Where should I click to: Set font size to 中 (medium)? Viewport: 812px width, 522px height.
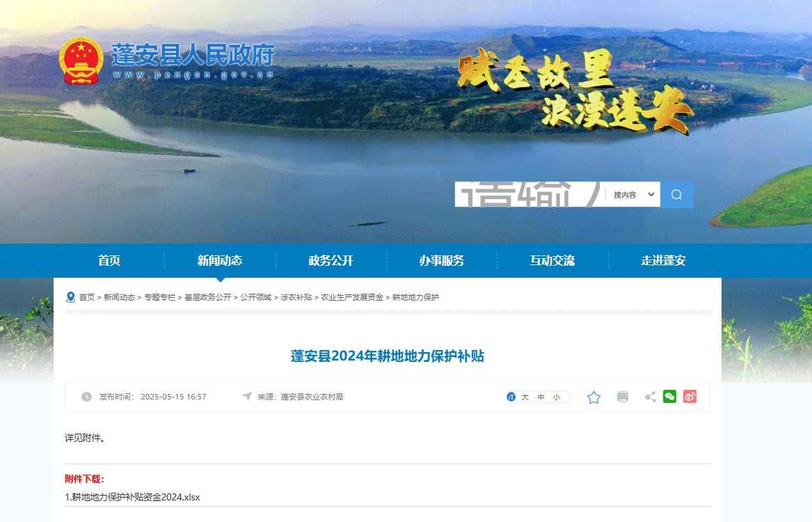coord(541,397)
